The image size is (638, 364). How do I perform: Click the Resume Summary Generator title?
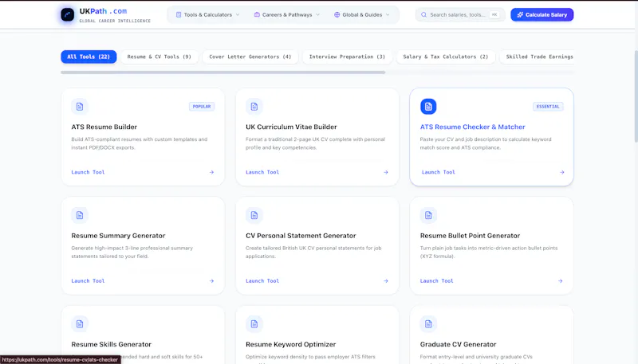(118, 236)
